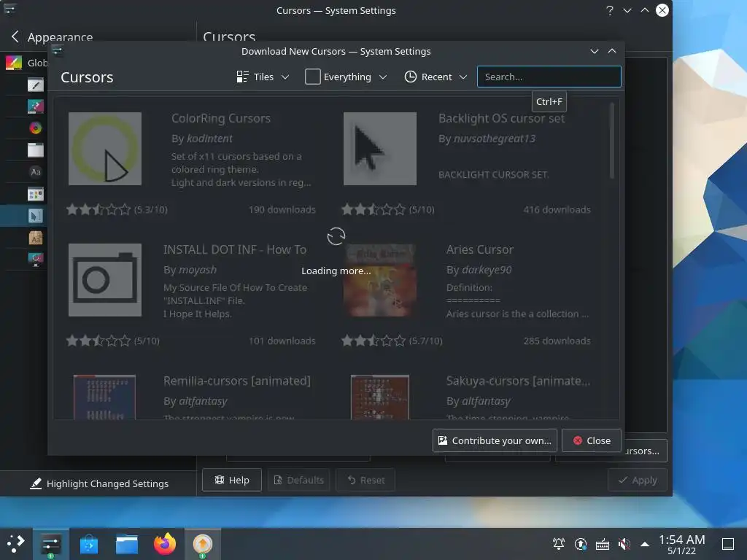The width and height of the screenshot is (747, 560).
Task: Open Dolphin file manager from taskbar
Action: point(127,544)
